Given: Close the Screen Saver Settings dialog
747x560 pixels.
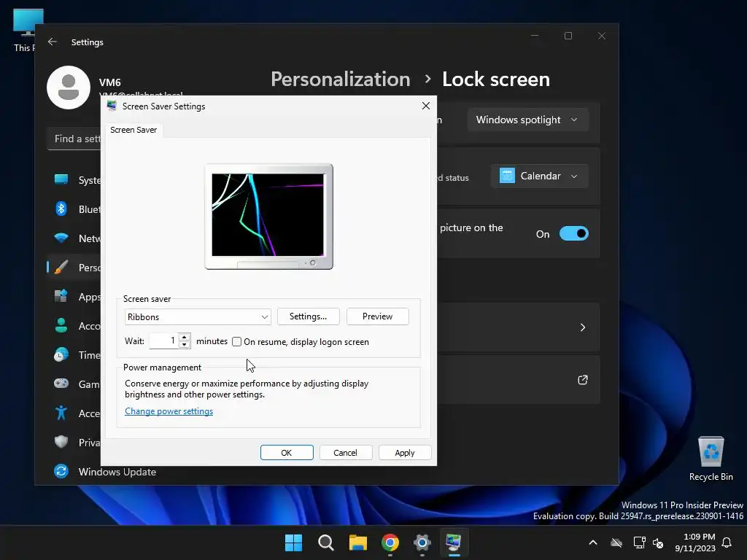Looking at the screenshot, I should click(x=426, y=106).
